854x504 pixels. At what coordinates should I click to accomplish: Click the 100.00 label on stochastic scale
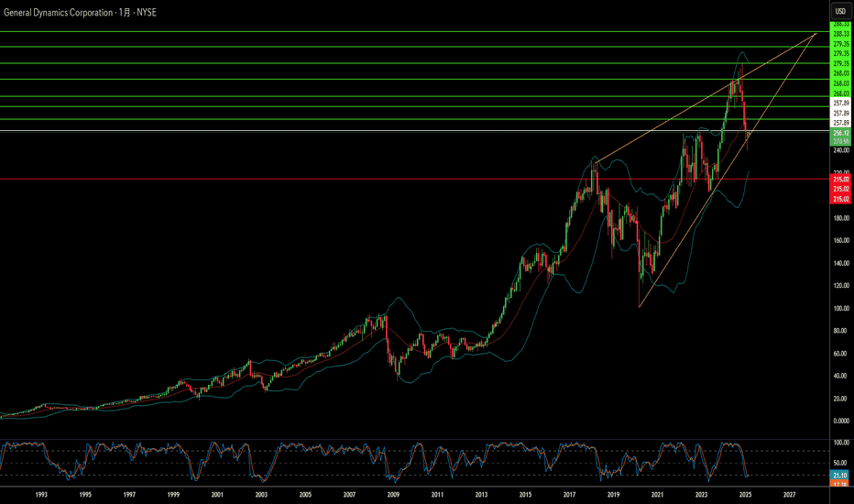841,443
